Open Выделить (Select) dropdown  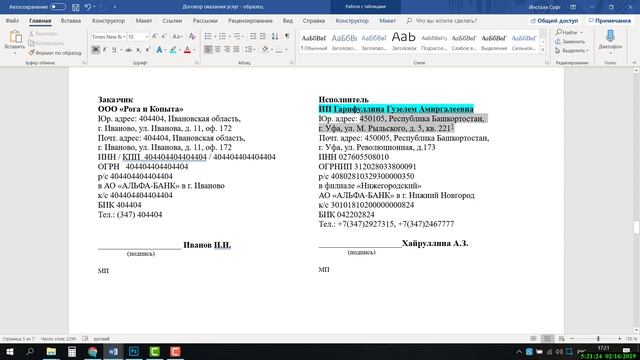point(572,51)
